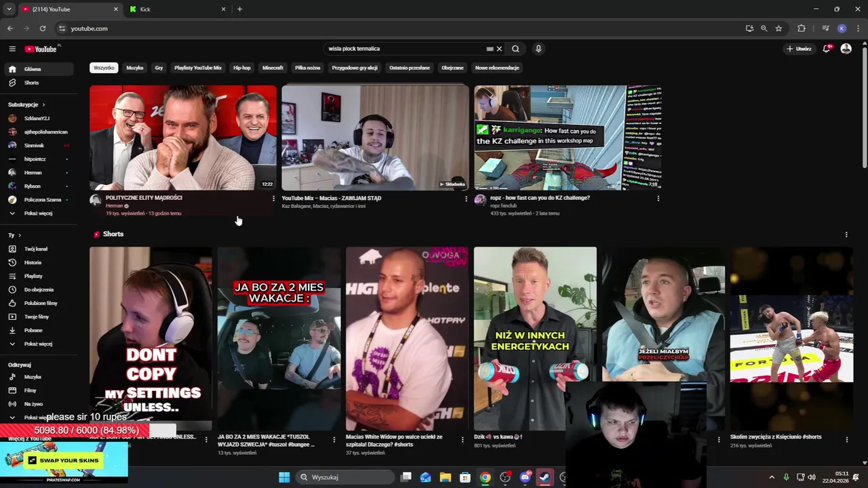Open Skolim zwycięża z Księciunio short
Image resolution: width=868 pixels, height=488 pixels.
[791, 338]
